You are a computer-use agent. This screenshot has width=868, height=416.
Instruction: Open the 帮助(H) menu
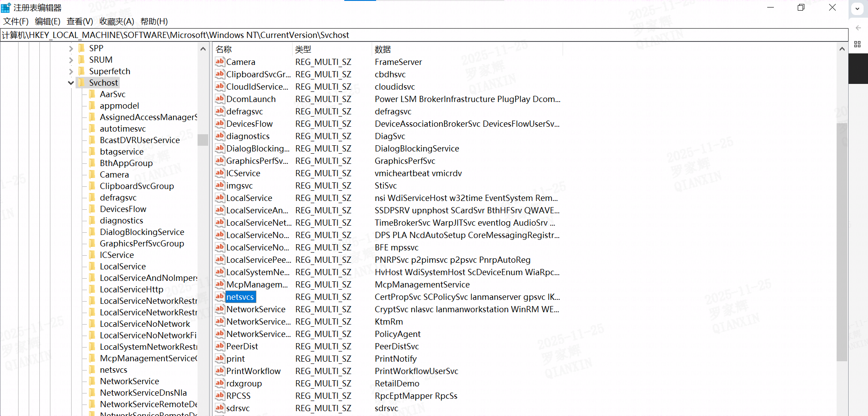154,21
